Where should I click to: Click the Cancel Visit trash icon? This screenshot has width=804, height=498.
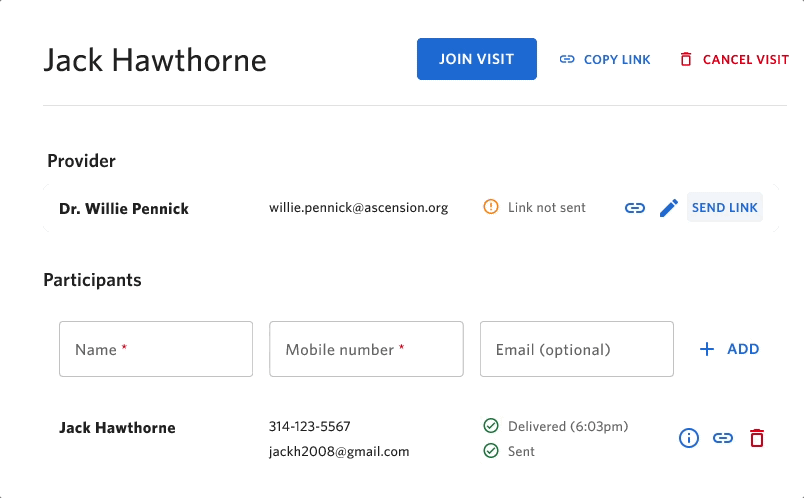686,59
